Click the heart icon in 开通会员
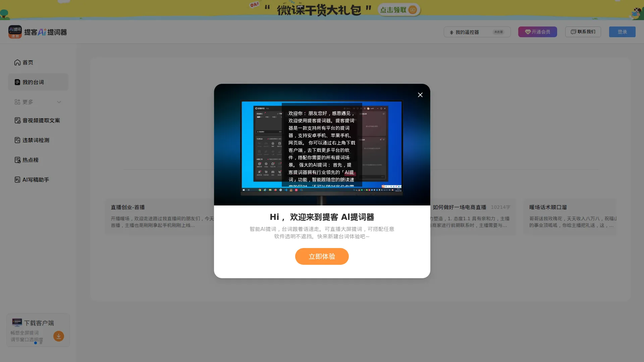The image size is (644, 362). pos(528,32)
